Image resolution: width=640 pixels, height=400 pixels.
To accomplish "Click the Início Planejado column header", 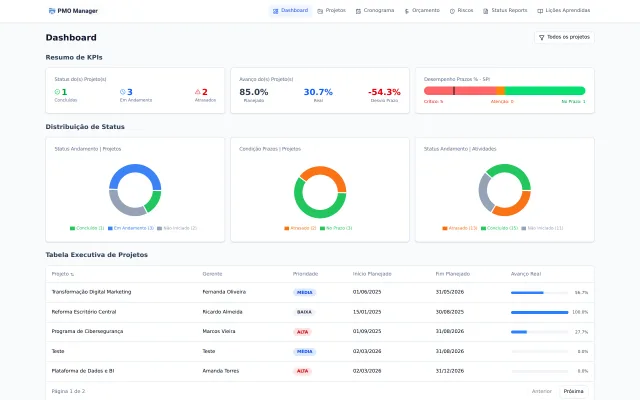I will point(372,274).
